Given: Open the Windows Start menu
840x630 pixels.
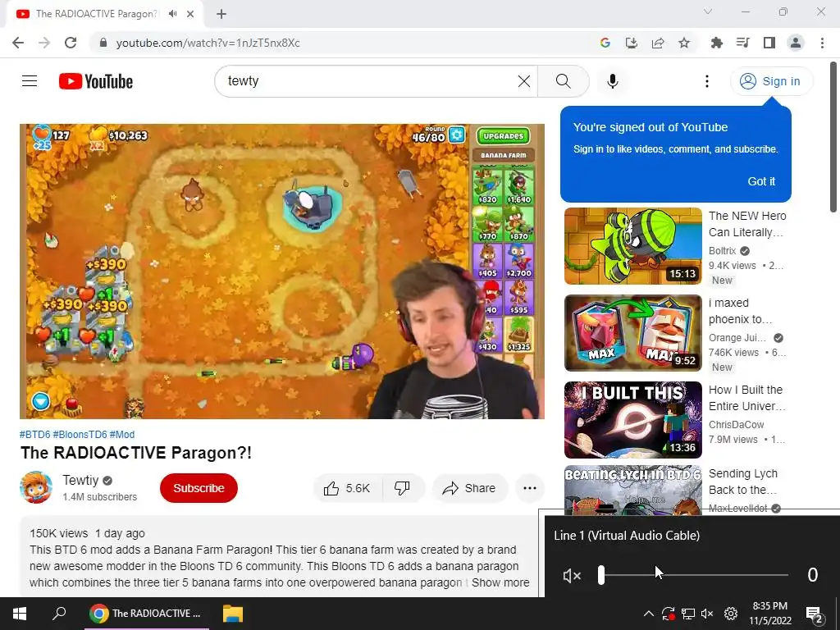Looking at the screenshot, I should point(20,614).
